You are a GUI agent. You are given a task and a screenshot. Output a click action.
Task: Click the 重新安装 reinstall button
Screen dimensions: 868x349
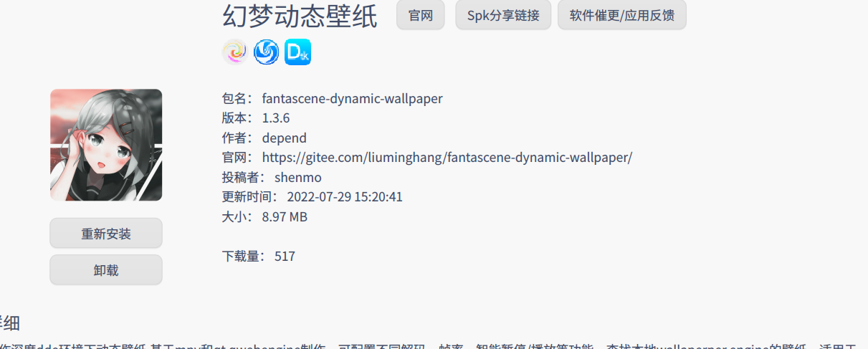(106, 234)
